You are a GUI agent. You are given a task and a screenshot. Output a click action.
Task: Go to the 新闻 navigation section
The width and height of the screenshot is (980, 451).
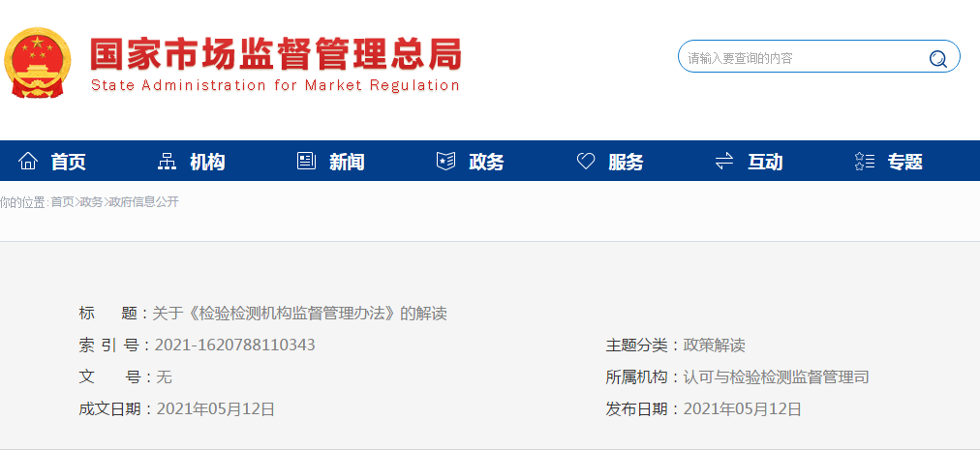(347, 163)
